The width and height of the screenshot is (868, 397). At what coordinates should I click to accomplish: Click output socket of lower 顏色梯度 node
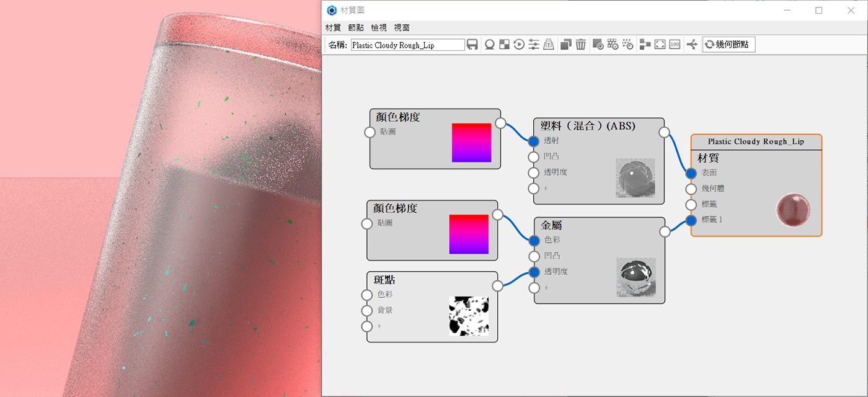pos(497,215)
